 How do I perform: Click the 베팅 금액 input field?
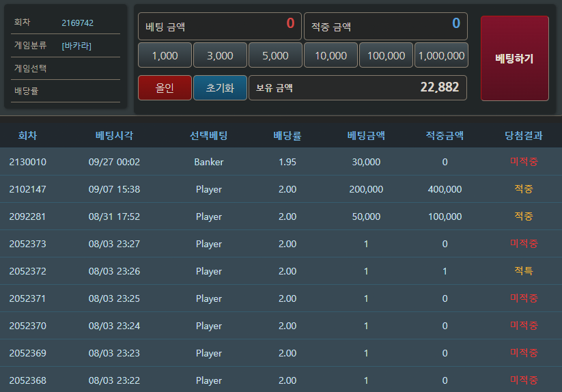220,26
